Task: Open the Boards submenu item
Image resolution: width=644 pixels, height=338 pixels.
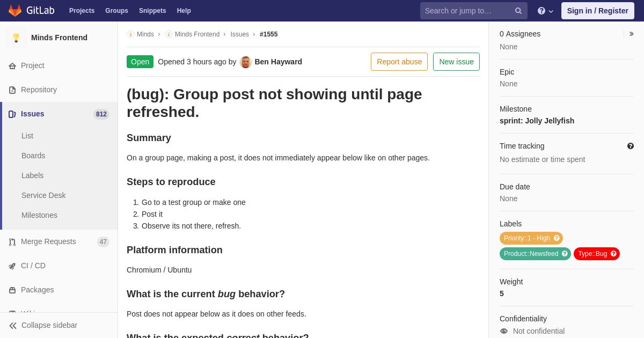Action: click(33, 156)
